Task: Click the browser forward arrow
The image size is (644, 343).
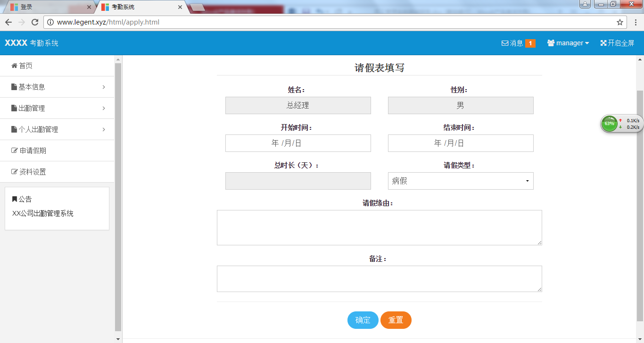Action: pos(21,22)
